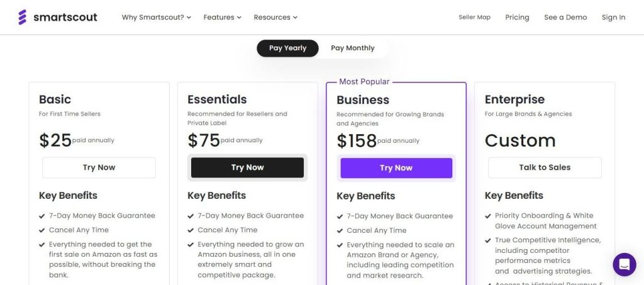Switch billing to Pay Monthly
Viewport: 644px width, 285px height.
[352, 48]
